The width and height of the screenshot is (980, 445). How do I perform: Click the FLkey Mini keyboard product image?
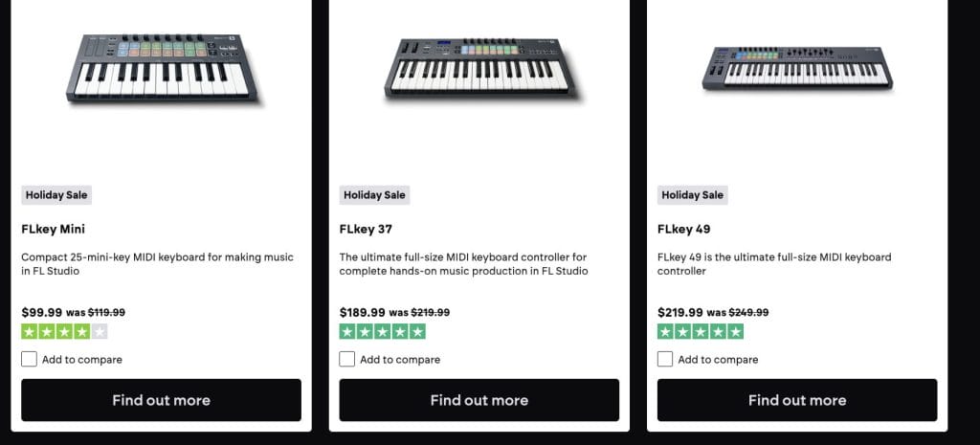(161, 69)
